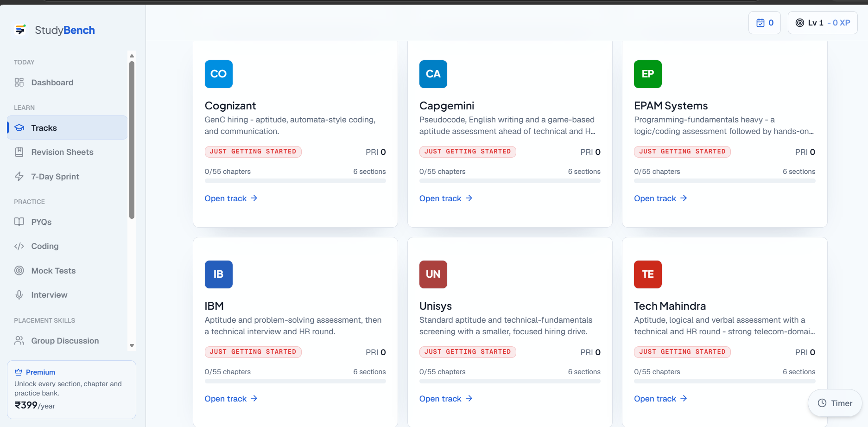Click the Premium crown icon

click(19, 372)
